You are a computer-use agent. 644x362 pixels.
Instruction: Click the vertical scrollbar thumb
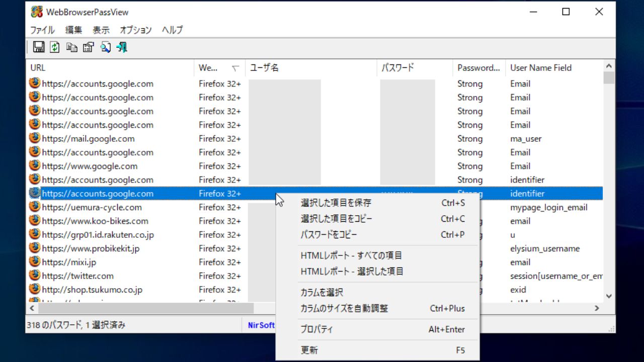609,78
